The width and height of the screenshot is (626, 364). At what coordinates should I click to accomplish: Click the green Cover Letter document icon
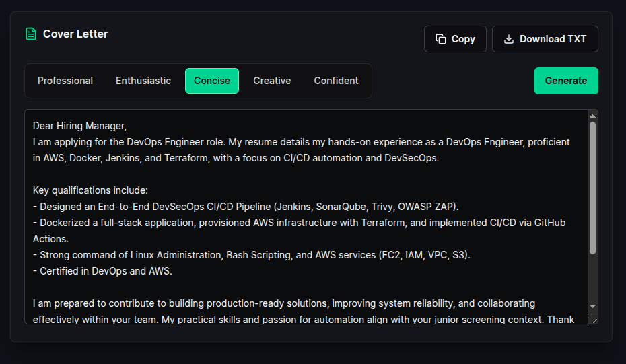(x=31, y=34)
